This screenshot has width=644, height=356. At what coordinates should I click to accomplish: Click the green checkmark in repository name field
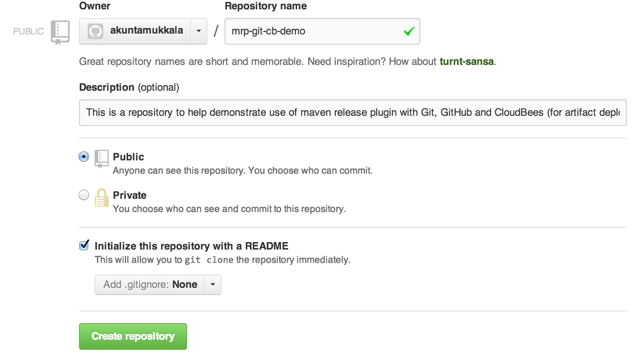[x=409, y=31]
